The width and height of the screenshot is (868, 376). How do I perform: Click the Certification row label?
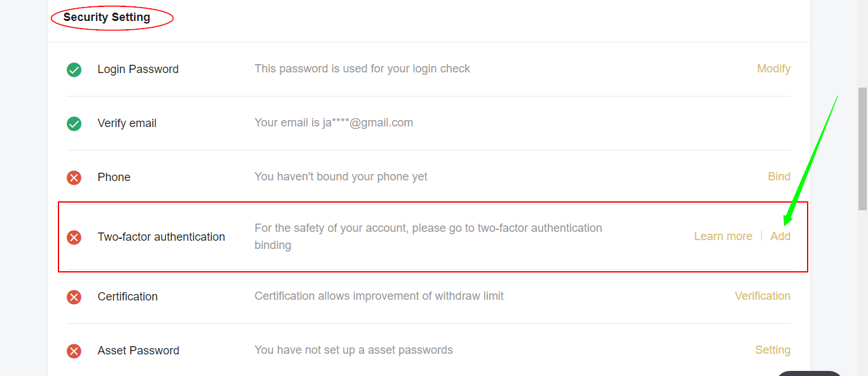tap(128, 297)
